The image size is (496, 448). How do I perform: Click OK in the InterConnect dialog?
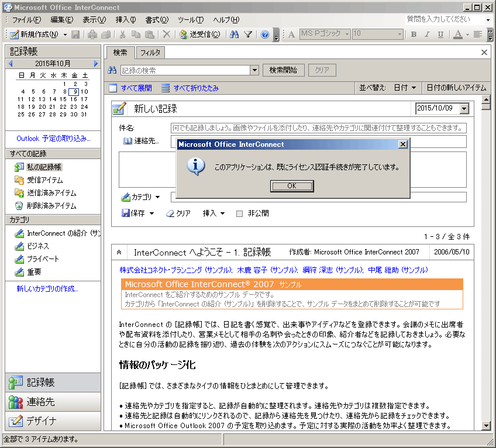coord(292,186)
